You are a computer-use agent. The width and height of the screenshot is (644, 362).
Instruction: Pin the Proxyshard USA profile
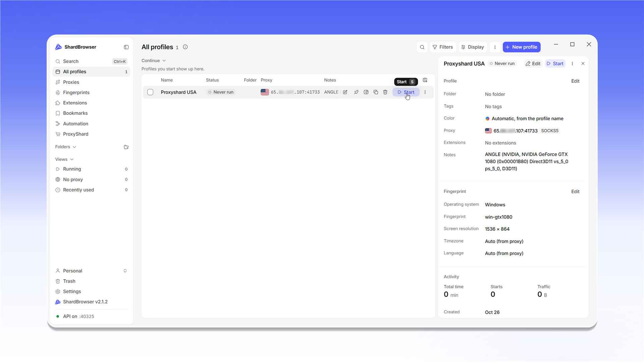(356, 92)
